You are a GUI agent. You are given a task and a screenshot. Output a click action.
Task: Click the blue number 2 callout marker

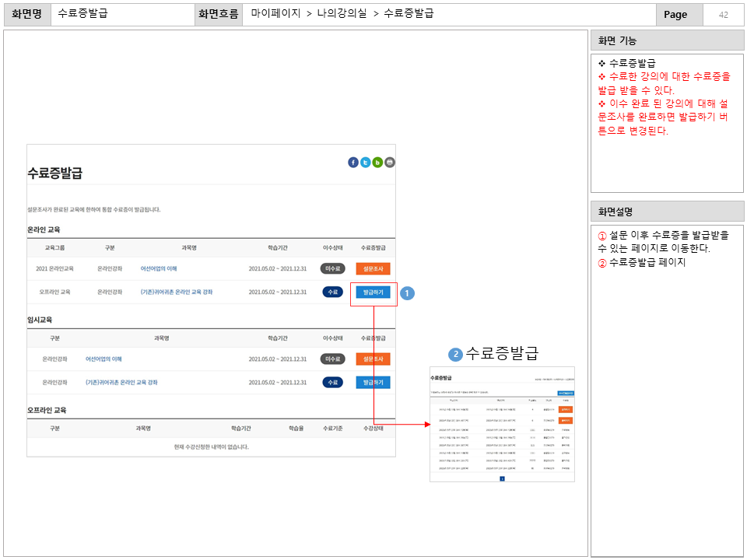pyautogui.click(x=455, y=354)
